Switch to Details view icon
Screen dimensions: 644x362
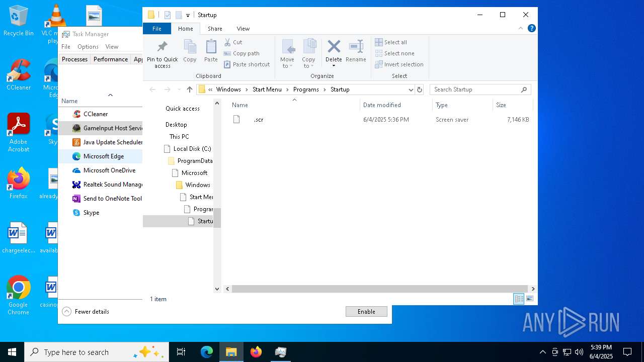519,299
